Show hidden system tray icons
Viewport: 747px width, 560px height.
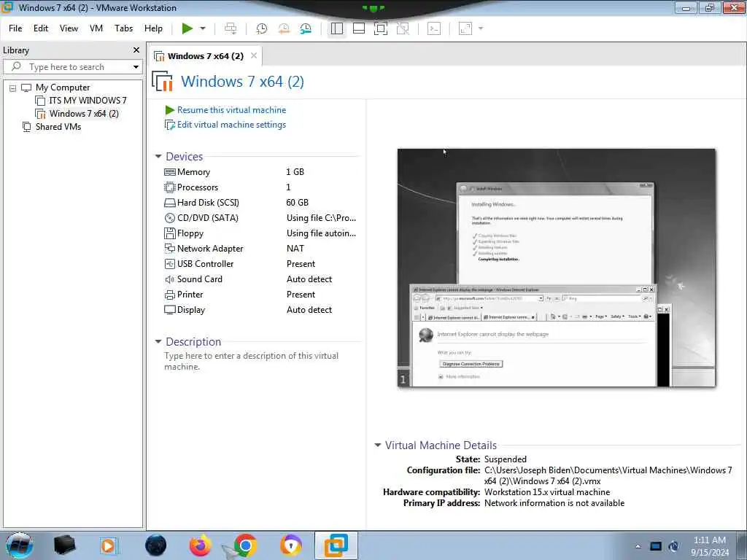pos(638,546)
